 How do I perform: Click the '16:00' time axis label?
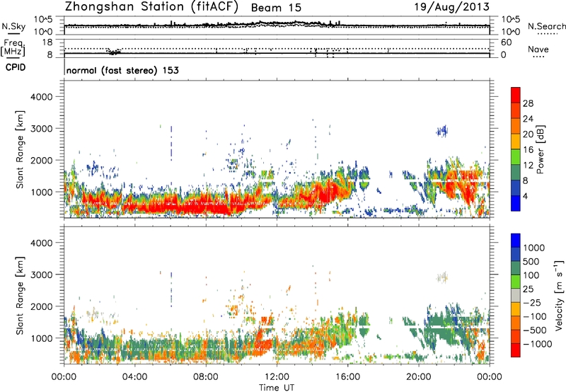point(347,377)
